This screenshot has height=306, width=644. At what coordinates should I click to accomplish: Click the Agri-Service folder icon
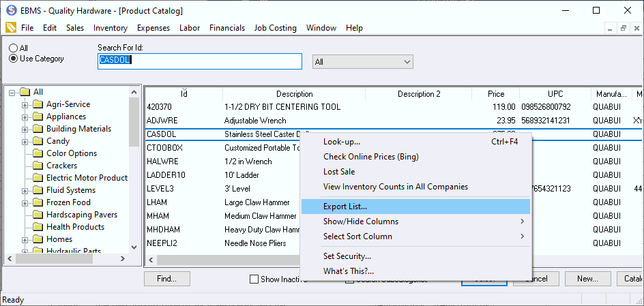coord(38,104)
